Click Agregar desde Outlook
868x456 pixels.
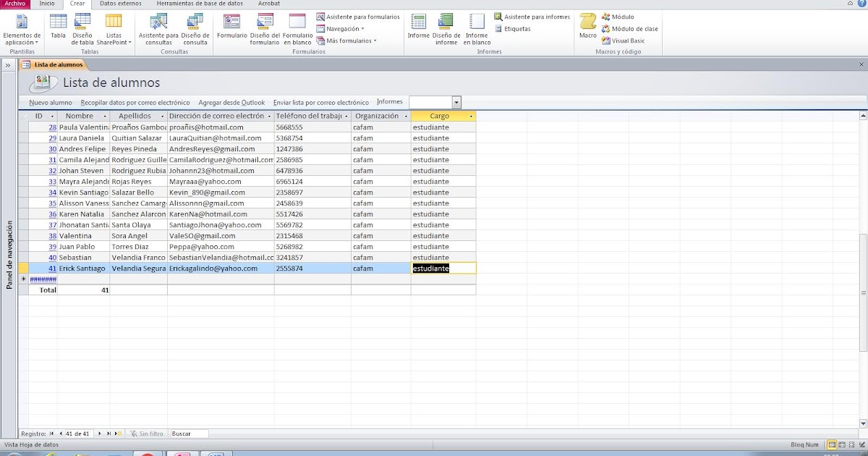coord(231,102)
